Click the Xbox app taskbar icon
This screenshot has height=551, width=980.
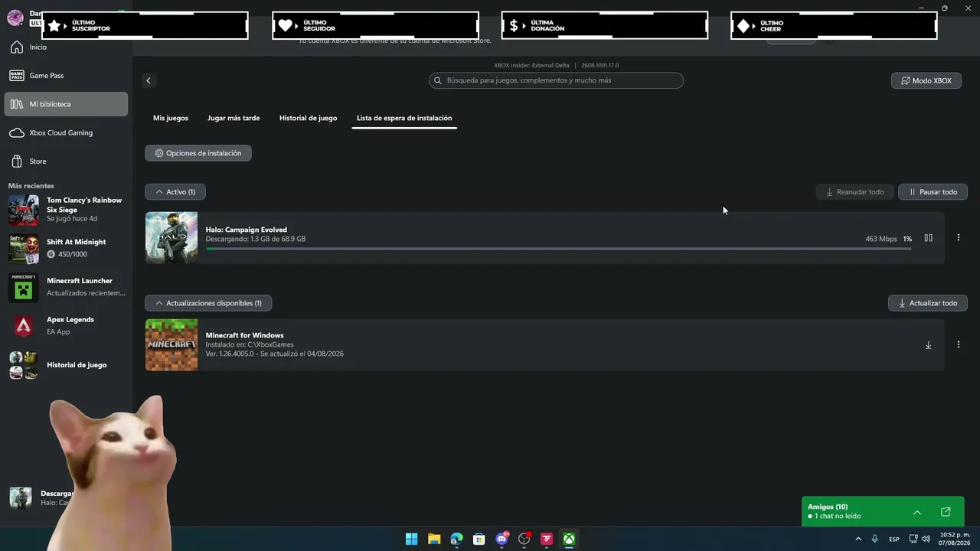570,539
